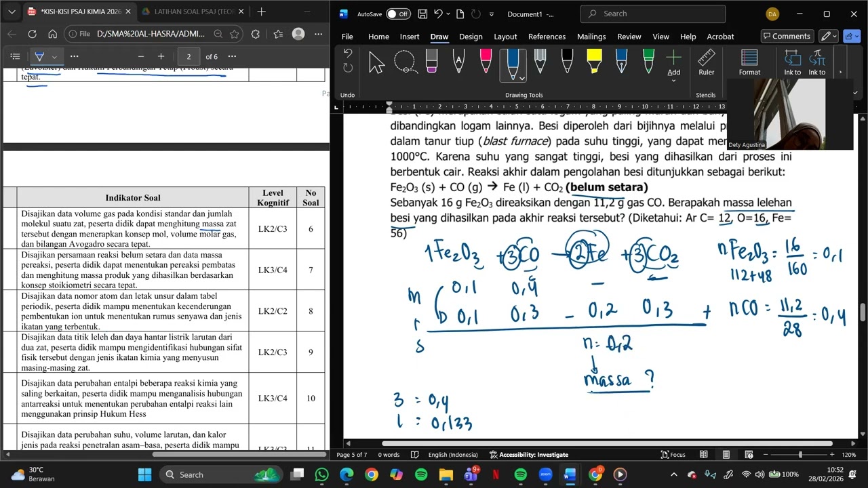Viewport: 868px width, 488px height.
Task: Select the green pen
Action: tap(649, 62)
